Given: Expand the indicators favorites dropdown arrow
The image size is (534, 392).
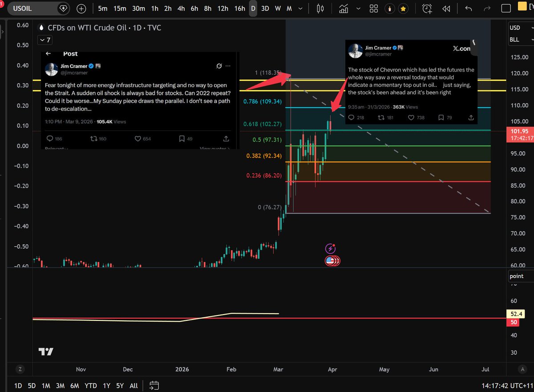Looking at the screenshot, I should coord(357,8).
